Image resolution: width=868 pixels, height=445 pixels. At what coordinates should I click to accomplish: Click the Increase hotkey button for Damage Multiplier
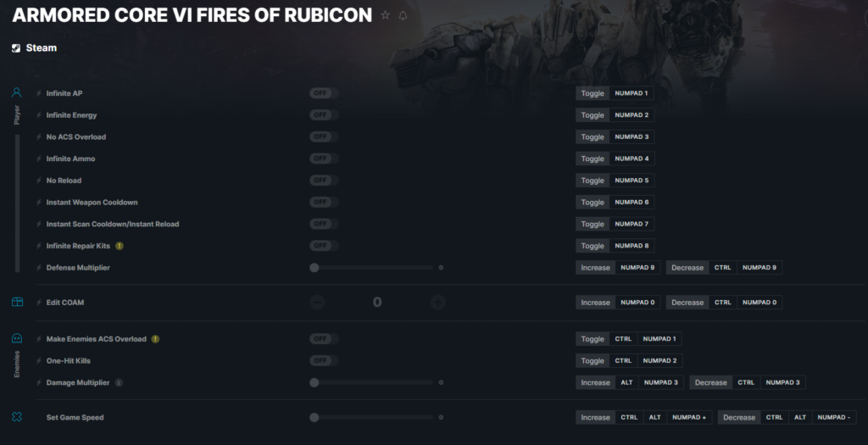click(595, 382)
